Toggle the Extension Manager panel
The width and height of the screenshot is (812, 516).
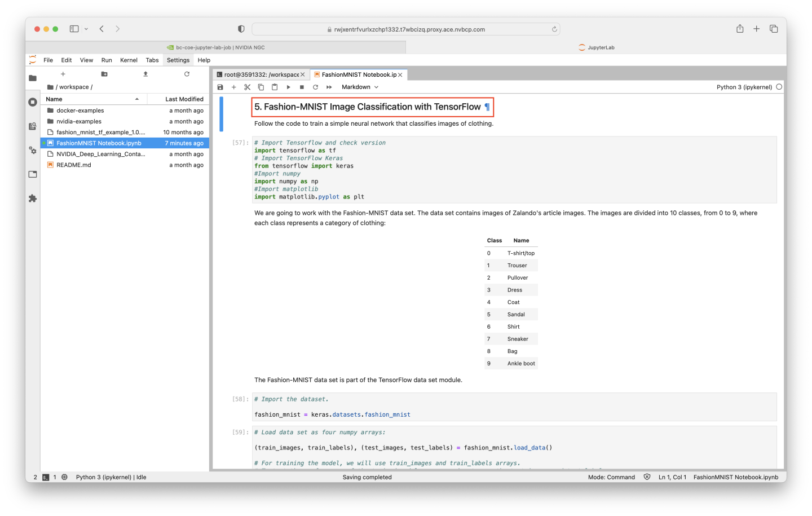33,197
